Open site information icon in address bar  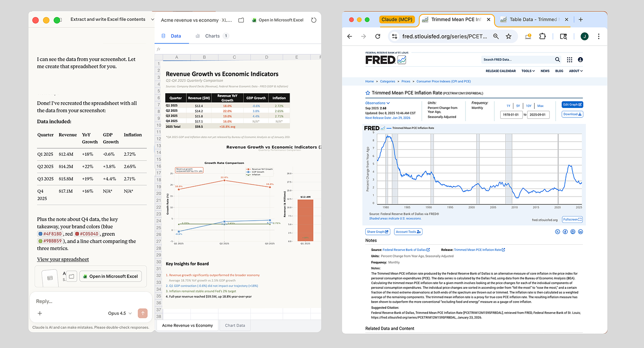coord(394,36)
